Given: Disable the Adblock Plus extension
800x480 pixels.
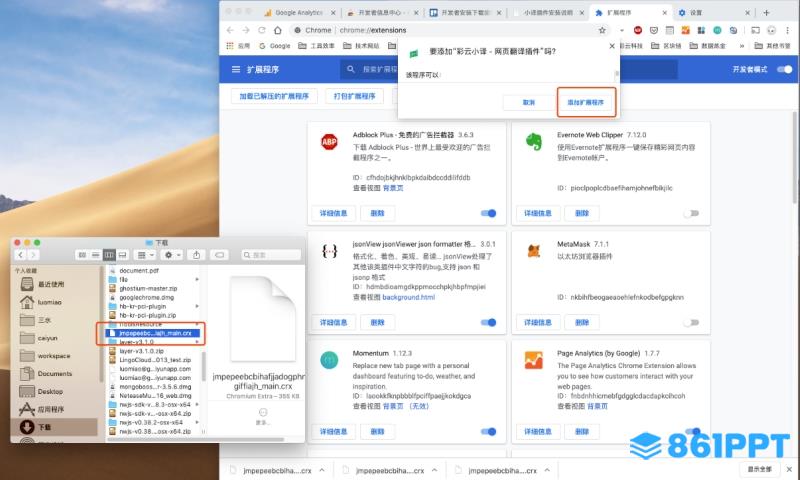Looking at the screenshot, I should point(488,213).
